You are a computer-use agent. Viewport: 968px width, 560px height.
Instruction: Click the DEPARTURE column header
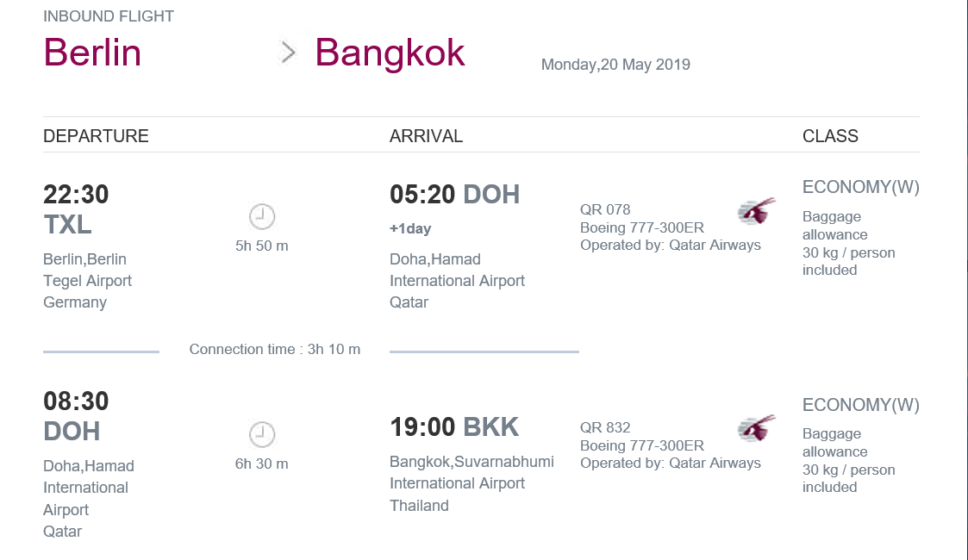click(x=96, y=135)
